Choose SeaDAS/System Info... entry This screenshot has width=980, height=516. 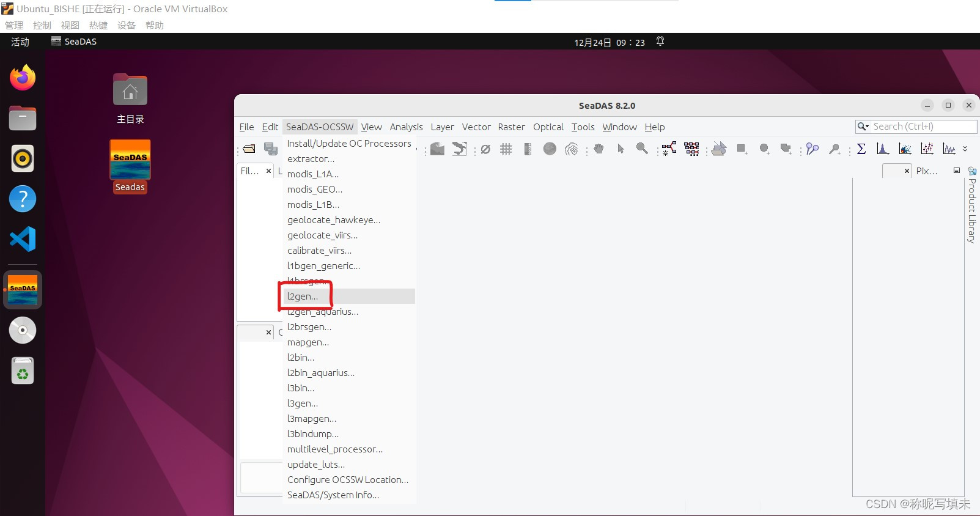(x=349, y=495)
